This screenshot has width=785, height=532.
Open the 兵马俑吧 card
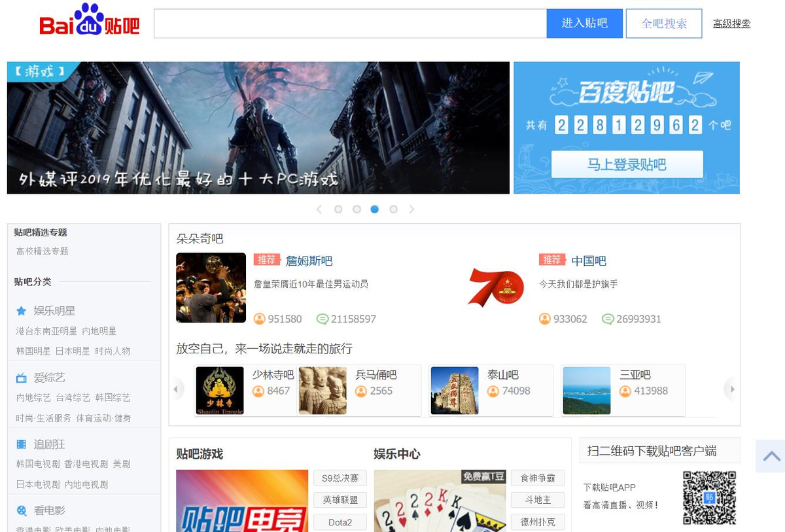(359, 391)
